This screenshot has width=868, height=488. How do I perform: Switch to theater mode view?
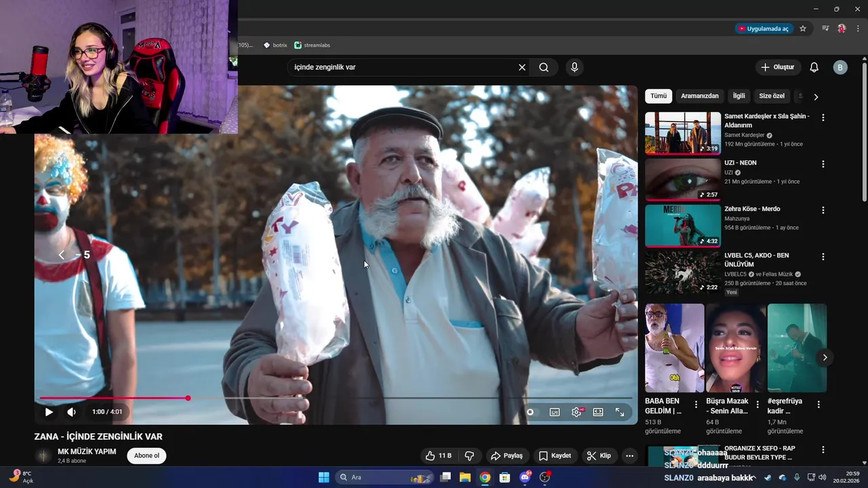pyautogui.click(x=598, y=412)
